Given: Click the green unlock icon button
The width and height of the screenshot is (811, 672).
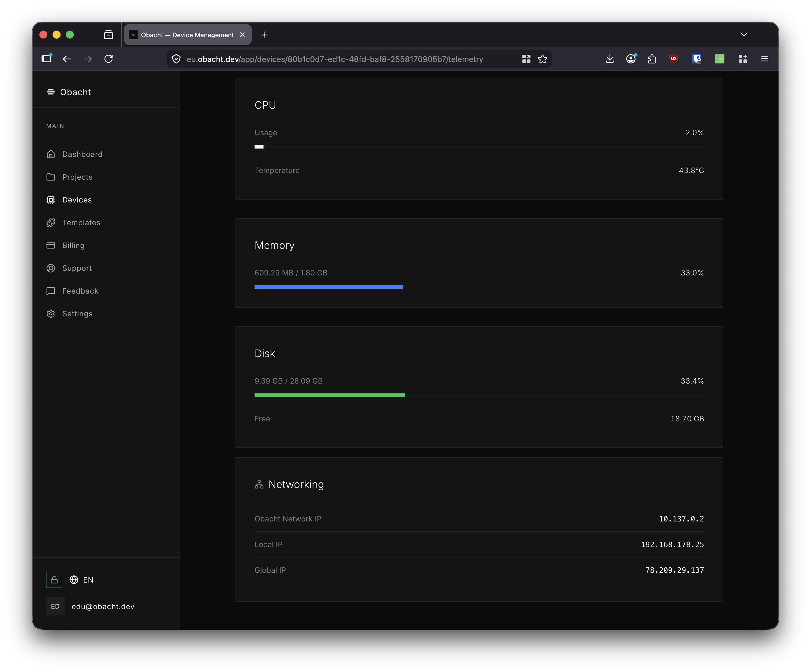Looking at the screenshot, I should (54, 580).
